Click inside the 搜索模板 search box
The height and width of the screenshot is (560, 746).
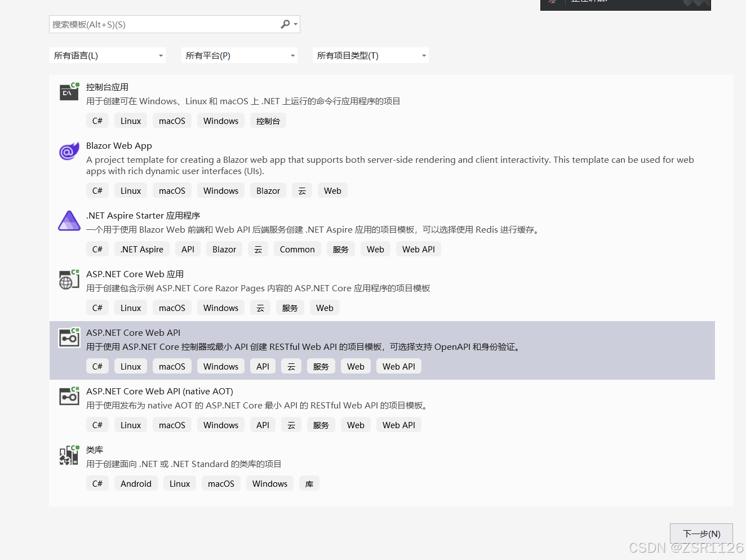(x=163, y=24)
